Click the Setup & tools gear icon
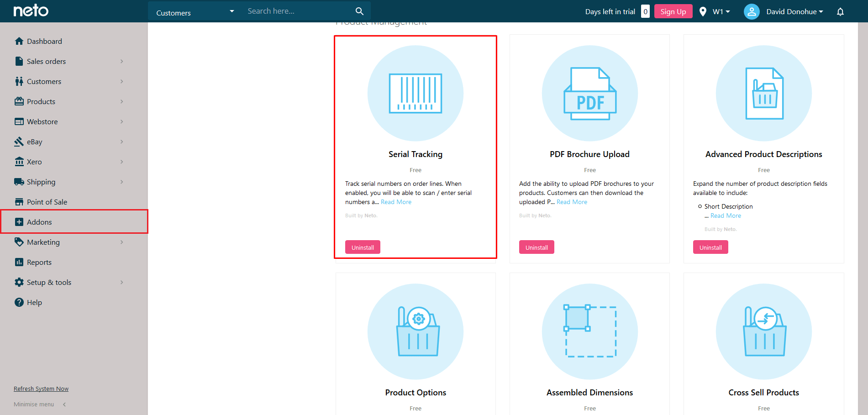The height and width of the screenshot is (415, 868). click(x=19, y=282)
